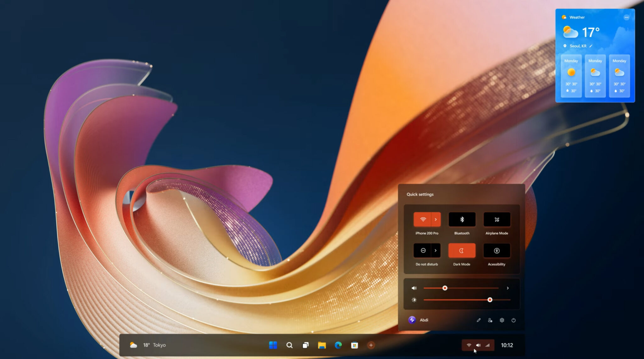This screenshot has width=644, height=359.
Task: Edit the Seoul, KR weather location
Action: [591, 46]
